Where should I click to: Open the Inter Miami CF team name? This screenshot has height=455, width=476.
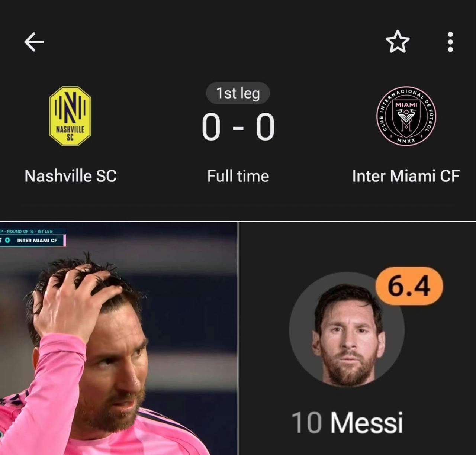[406, 176]
